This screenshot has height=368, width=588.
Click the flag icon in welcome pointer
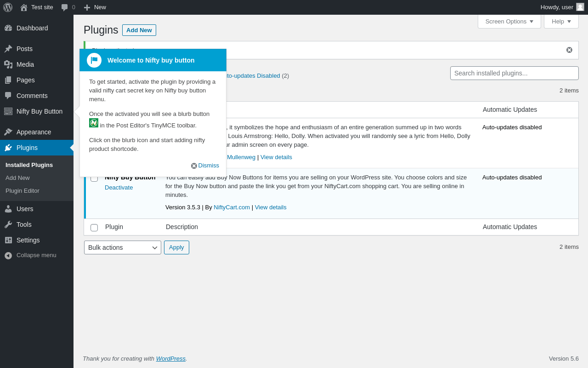94,60
